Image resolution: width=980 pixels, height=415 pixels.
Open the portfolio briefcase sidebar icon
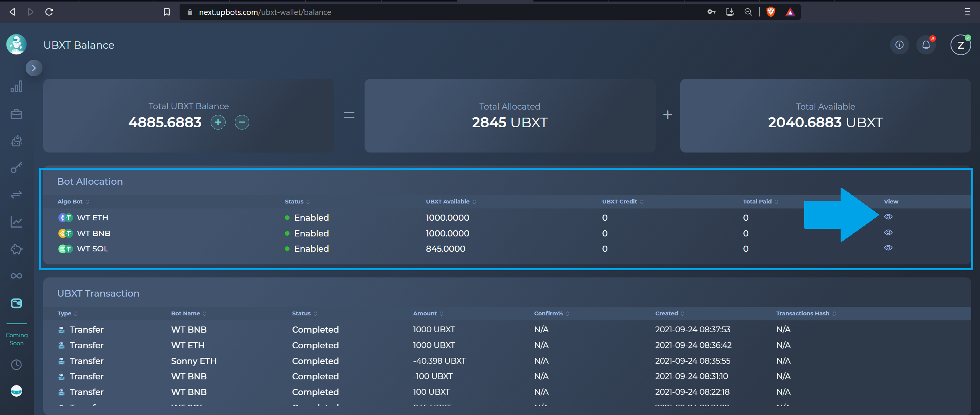[16, 114]
